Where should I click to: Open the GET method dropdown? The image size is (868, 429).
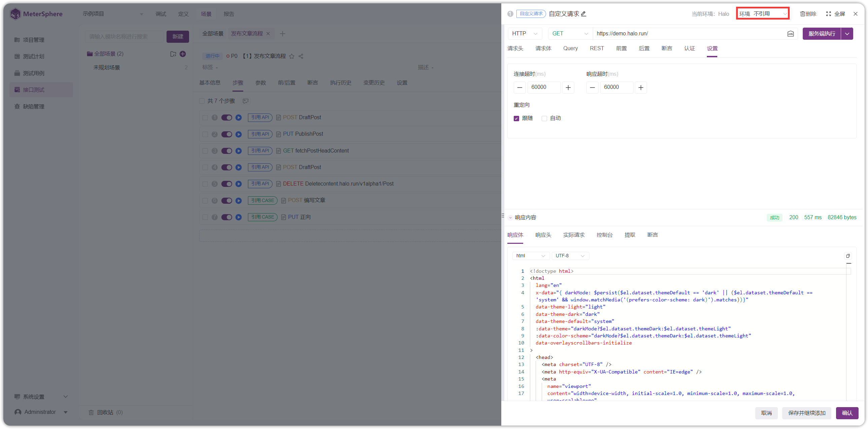tap(570, 34)
